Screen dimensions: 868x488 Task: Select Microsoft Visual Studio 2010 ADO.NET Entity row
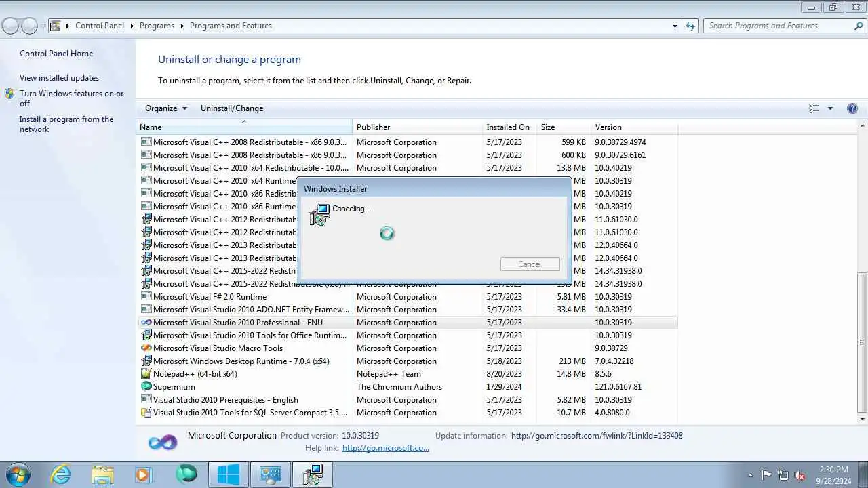click(x=407, y=310)
